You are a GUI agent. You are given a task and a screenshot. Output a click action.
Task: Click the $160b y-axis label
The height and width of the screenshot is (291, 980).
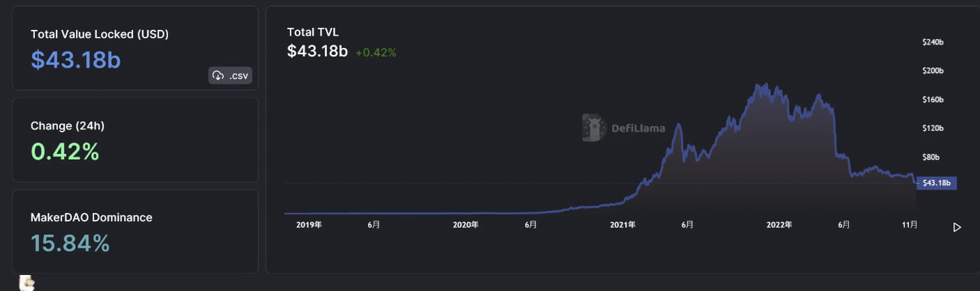[933, 99]
